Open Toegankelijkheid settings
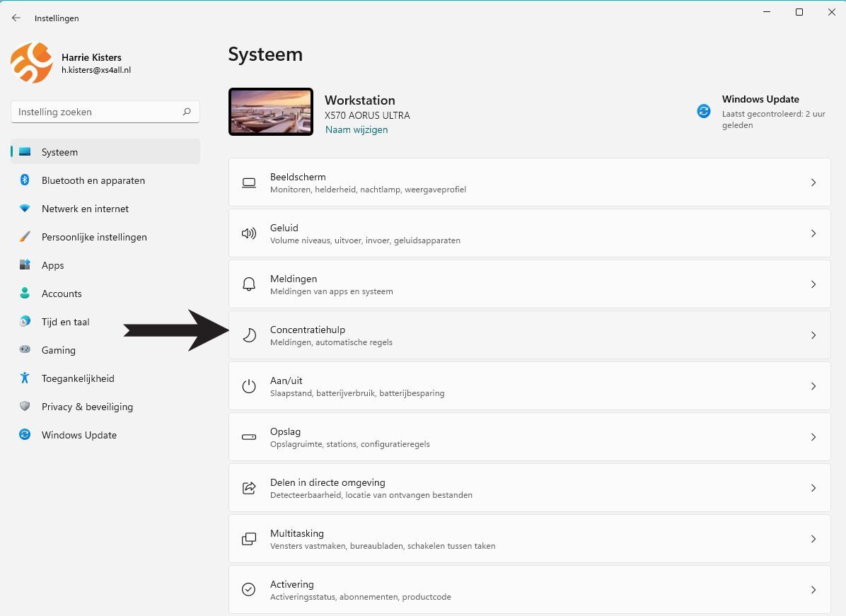Image resolution: width=846 pixels, height=616 pixels. (x=105, y=378)
